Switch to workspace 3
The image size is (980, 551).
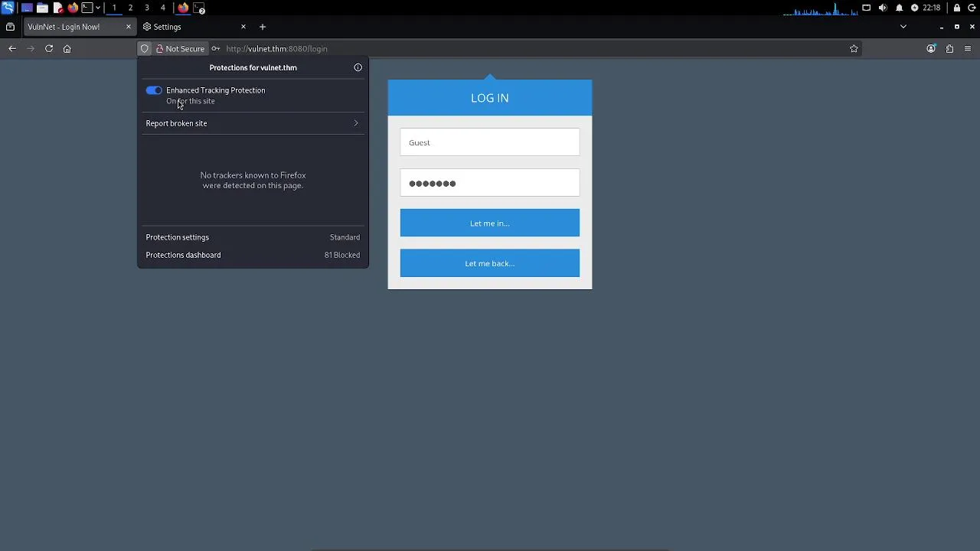point(146,8)
